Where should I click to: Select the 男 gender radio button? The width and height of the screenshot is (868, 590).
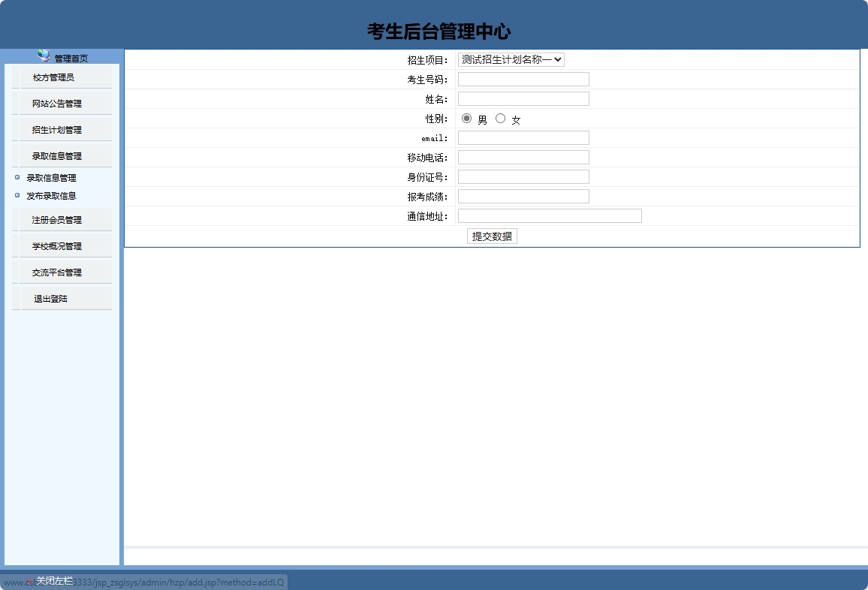(466, 118)
